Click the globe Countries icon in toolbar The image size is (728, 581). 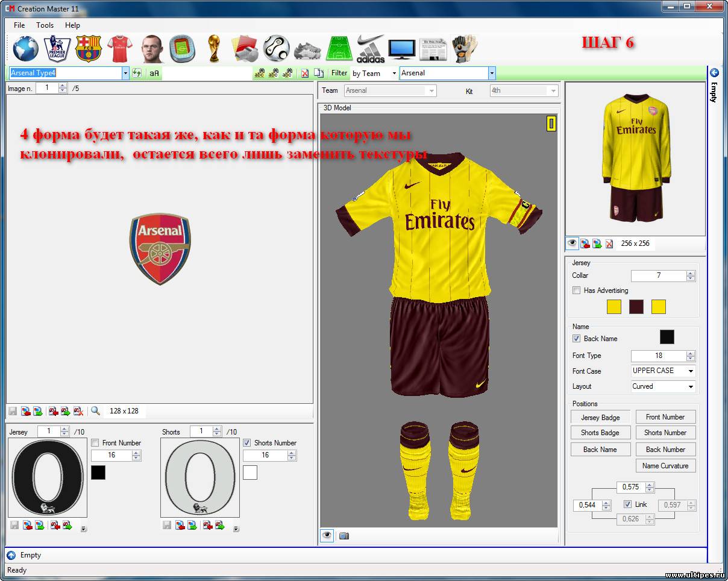25,49
